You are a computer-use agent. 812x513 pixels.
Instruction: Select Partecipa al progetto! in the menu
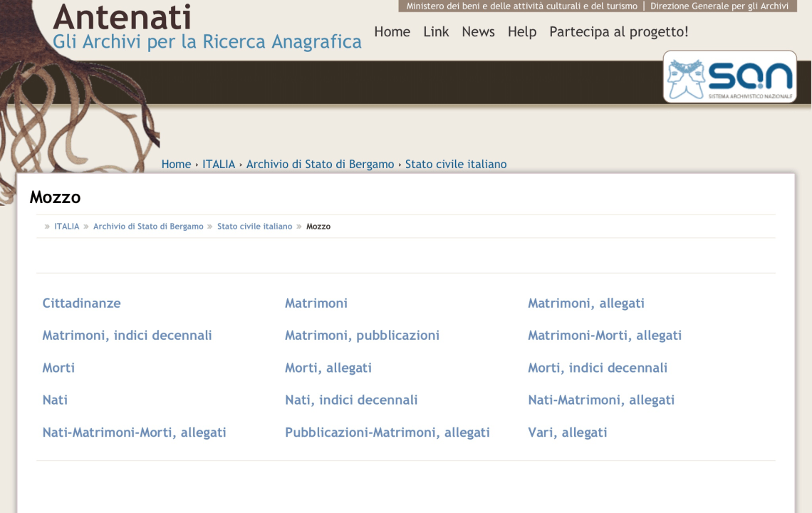pyautogui.click(x=618, y=32)
